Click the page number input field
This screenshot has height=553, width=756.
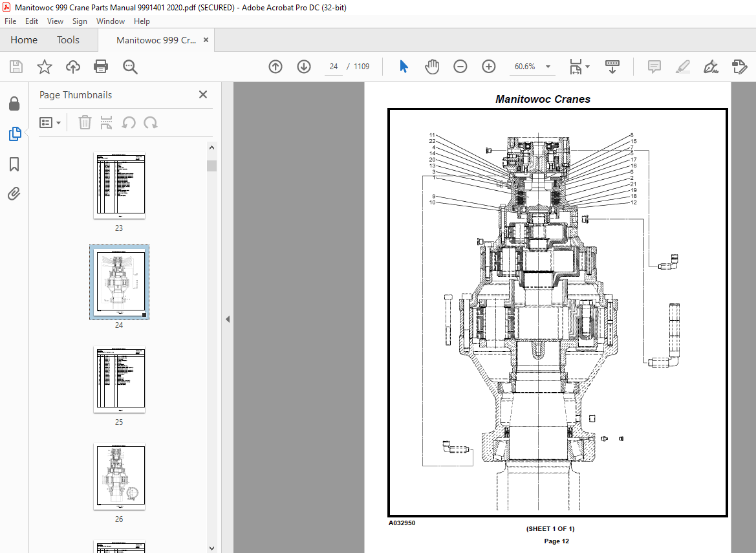334,67
